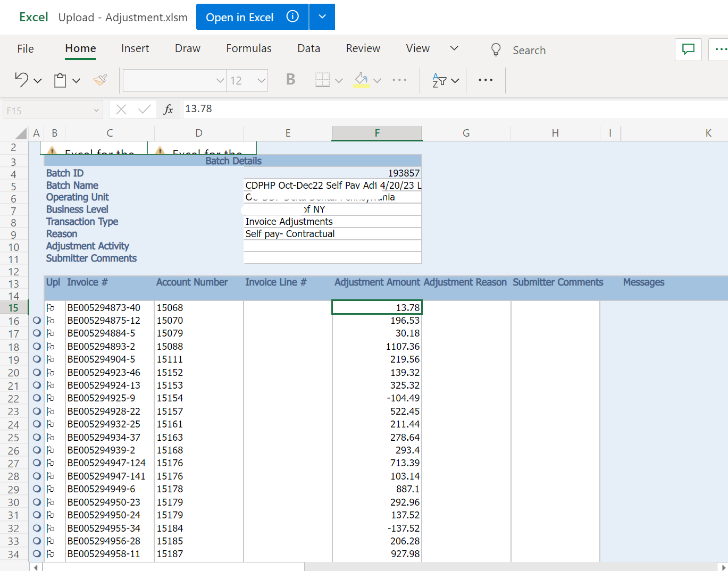
Task: Open the font name dropdown
Action: tap(220, 80)
